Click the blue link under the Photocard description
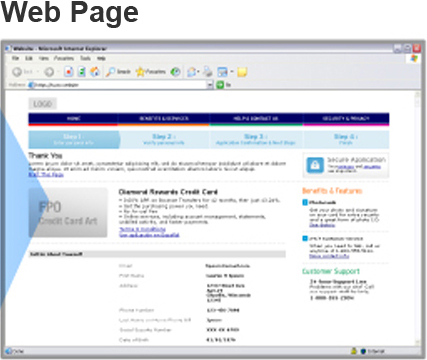This screenshot has width=427, height=360. 322,225
